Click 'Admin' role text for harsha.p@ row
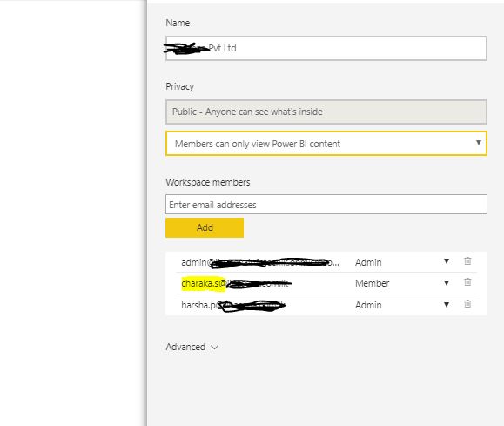 tap(368, 305)
